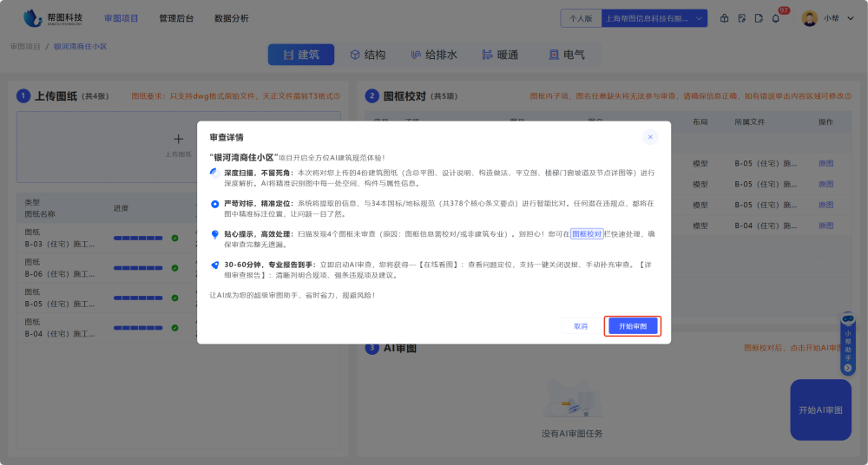Open the 图框校对 link in the dialog text

[587, 234]
